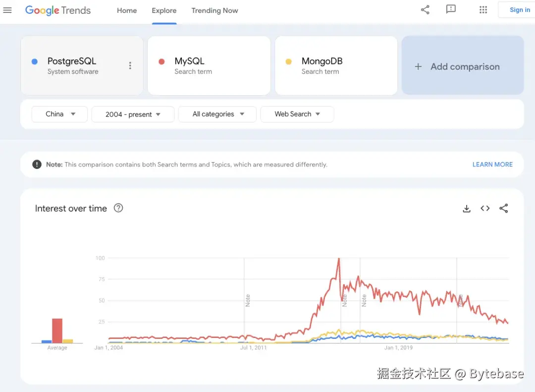Share the Interest over time chart
Screen dimensions: 535x392
coord(504,209)
